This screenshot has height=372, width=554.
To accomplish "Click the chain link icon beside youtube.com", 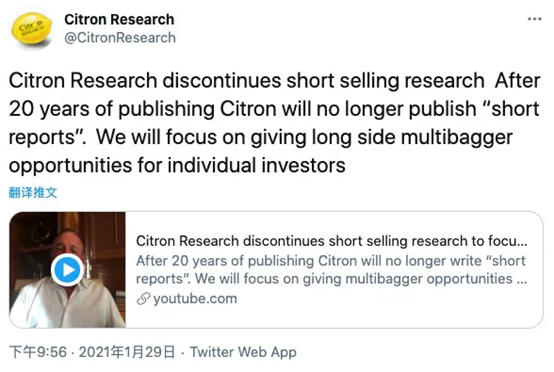I will tap(143, 299).
